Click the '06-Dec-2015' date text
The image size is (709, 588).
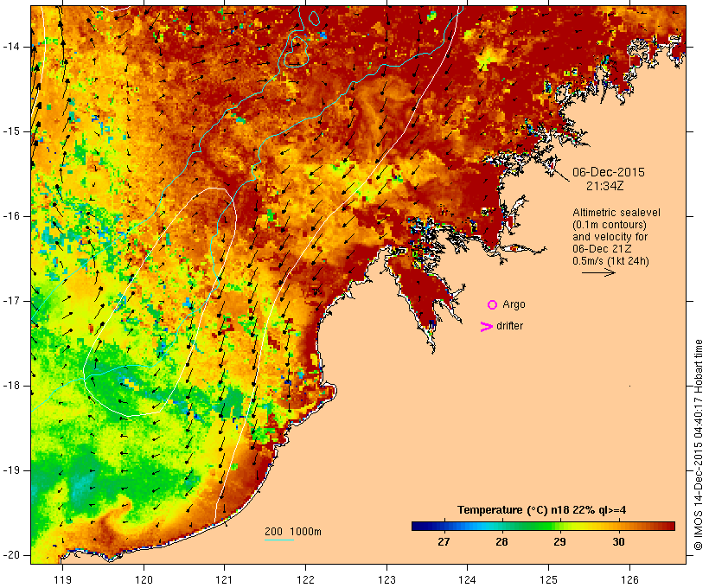tap(609, 172)
